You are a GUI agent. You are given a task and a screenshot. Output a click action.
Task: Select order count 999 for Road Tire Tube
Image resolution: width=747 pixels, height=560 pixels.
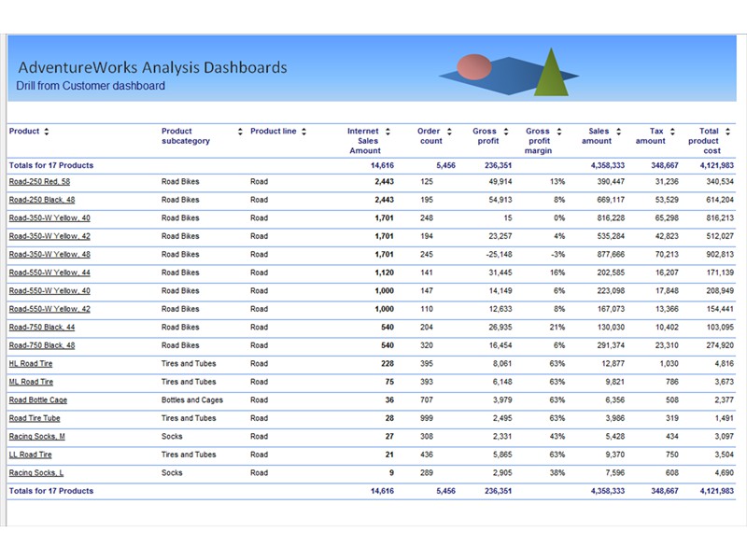click(x=427, y=418)
